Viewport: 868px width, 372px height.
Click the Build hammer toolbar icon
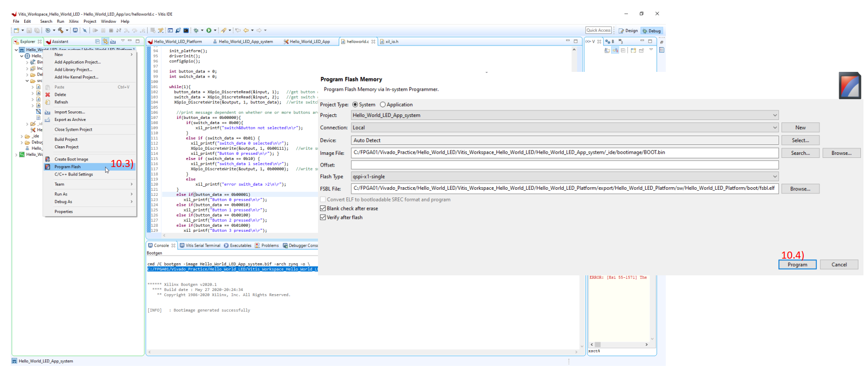pyautogui.click(x=60, y=30)
